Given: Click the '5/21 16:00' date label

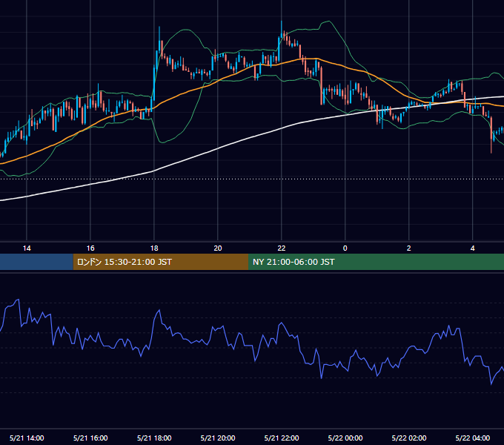Looking at the screenshot, I should (x=90, y=438).
